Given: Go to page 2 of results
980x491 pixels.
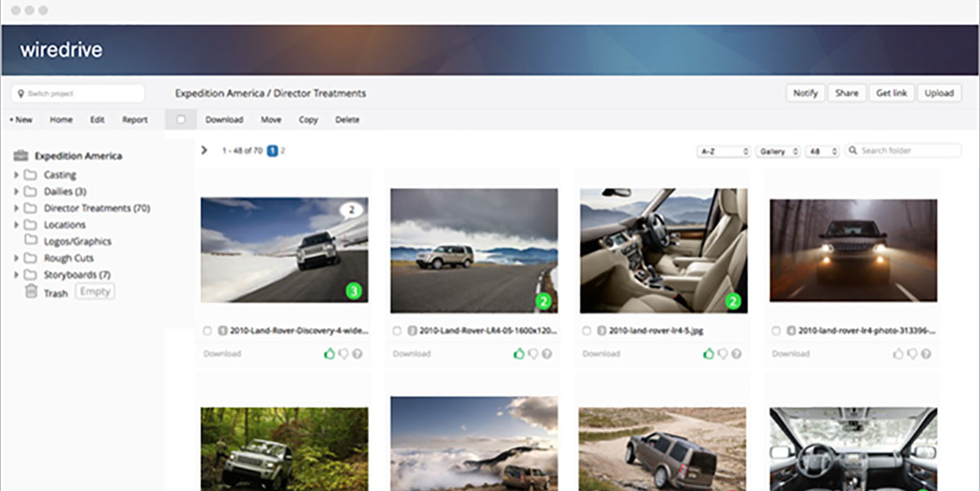Looking at the screenshot, I should pyautogui.click(x=283, y=150).
